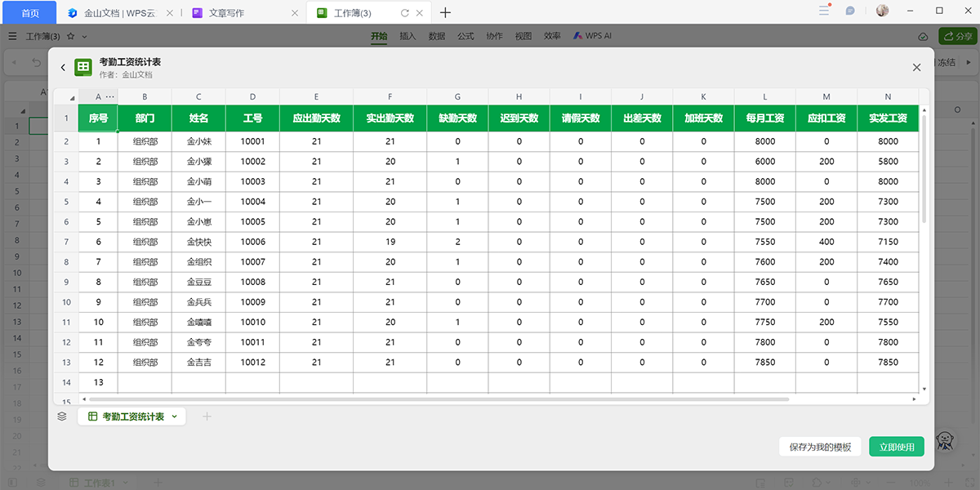The image size is (980, 490).
Task: Switch to the 首页 tab
Action: pos(29,13)
